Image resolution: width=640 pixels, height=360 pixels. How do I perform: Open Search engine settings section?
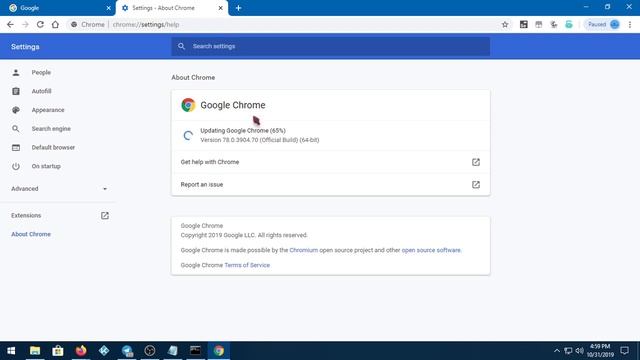point(51,129)
